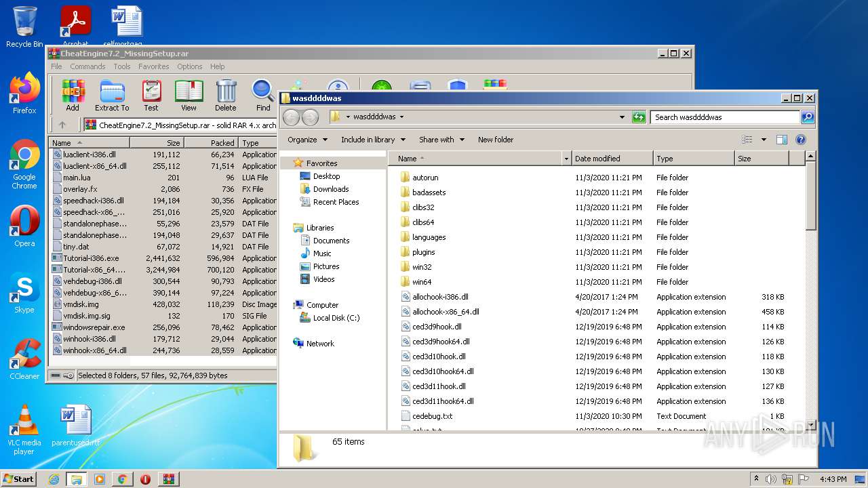
Task: Launch Firefox from desktop
Action: 24,94
